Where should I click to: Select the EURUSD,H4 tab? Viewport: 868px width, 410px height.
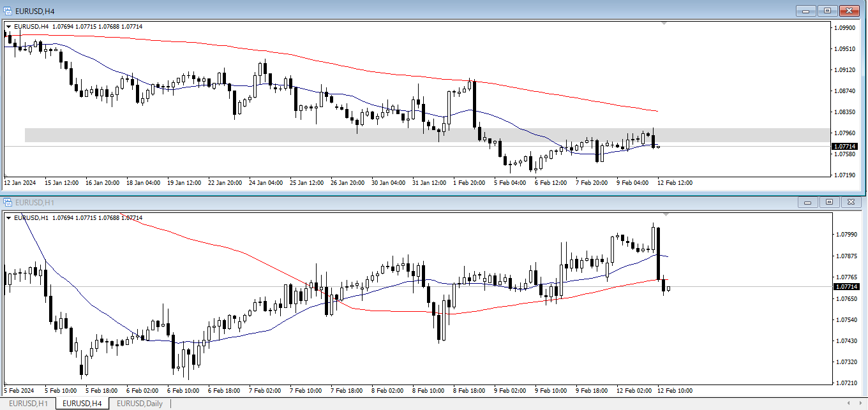[x=82, y=403]
